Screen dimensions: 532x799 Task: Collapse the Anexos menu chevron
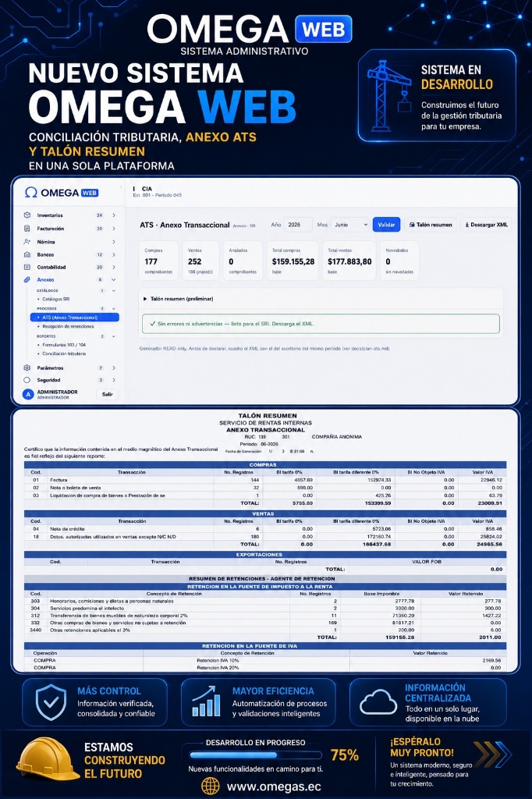click(114, 279)
